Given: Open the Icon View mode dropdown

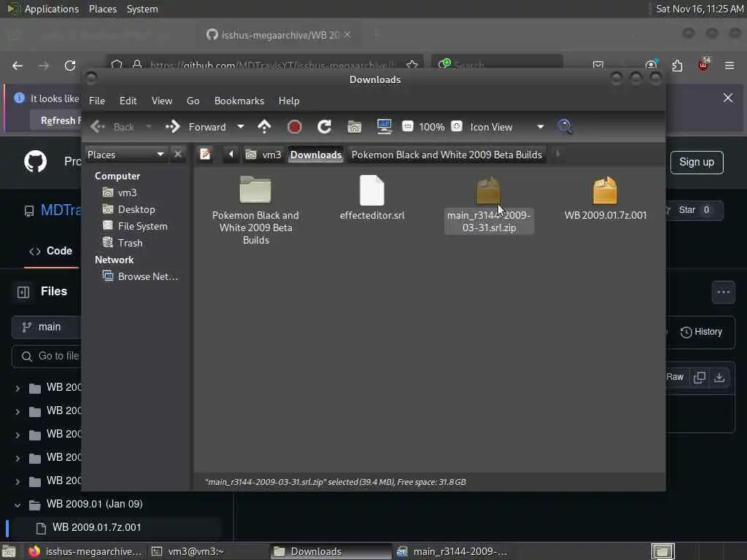Looking at the screenshot, I should click(x=507, y=127).
